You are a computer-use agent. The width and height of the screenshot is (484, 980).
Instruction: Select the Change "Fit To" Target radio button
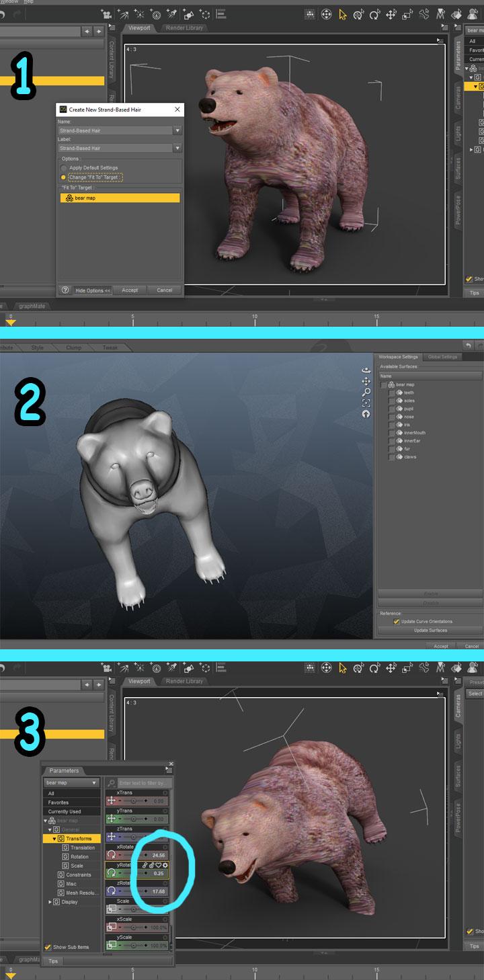coord(64,177)
